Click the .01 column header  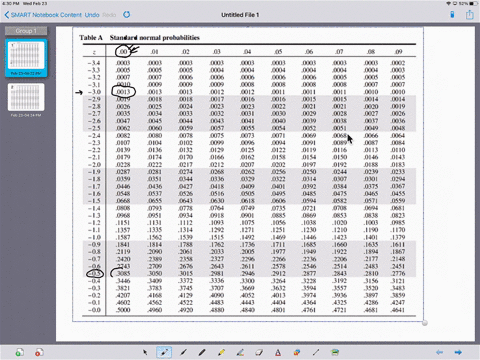154,52
